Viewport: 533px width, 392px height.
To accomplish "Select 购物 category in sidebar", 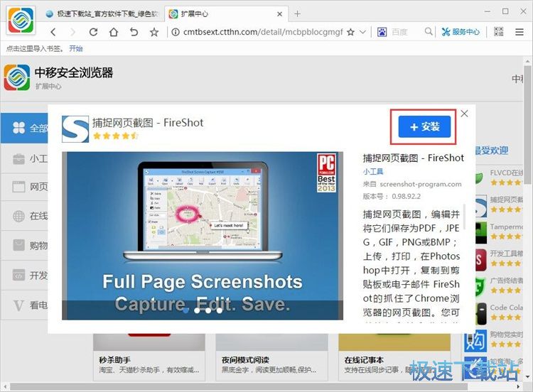I will click(24, 245).
